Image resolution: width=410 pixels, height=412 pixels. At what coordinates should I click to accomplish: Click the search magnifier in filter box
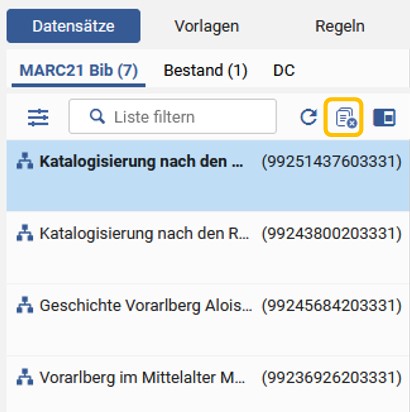pos(97,117)
